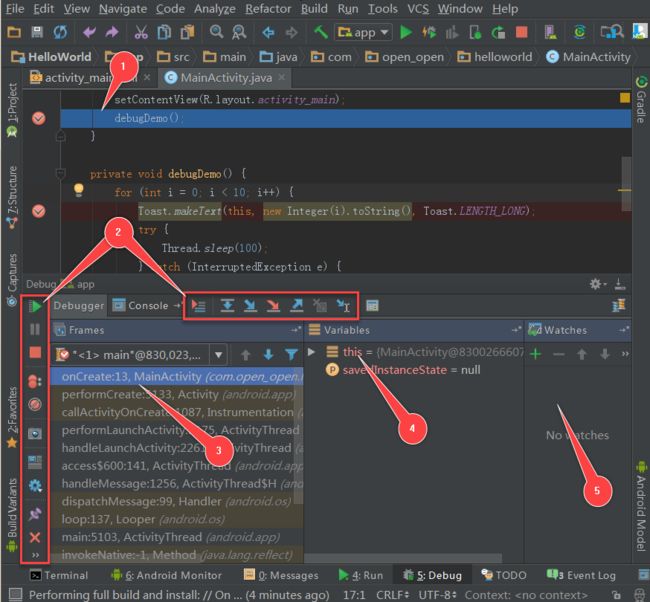Open the Terminal tool window
650x602 pixels.
pyautogui.click(x=59, y=575)
